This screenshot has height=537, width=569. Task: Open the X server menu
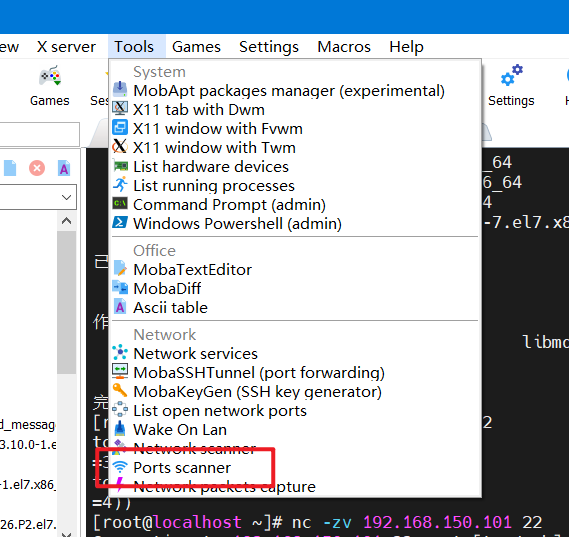pyautogui.click(x=66, y=47)
